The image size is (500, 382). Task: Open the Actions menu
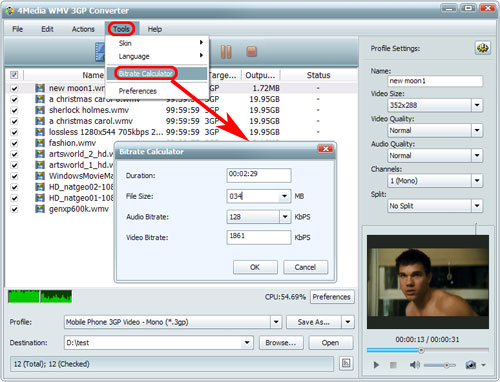click(83, 29)
